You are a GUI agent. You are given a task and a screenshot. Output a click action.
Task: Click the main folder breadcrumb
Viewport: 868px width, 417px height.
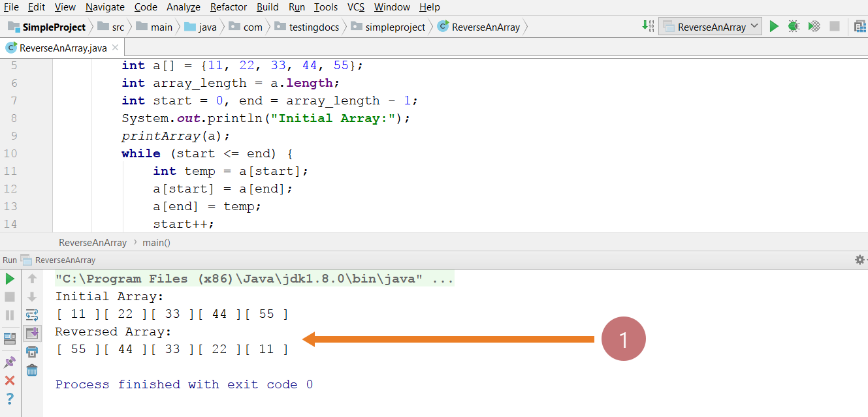pyautogui.click(x=154, y=27)
